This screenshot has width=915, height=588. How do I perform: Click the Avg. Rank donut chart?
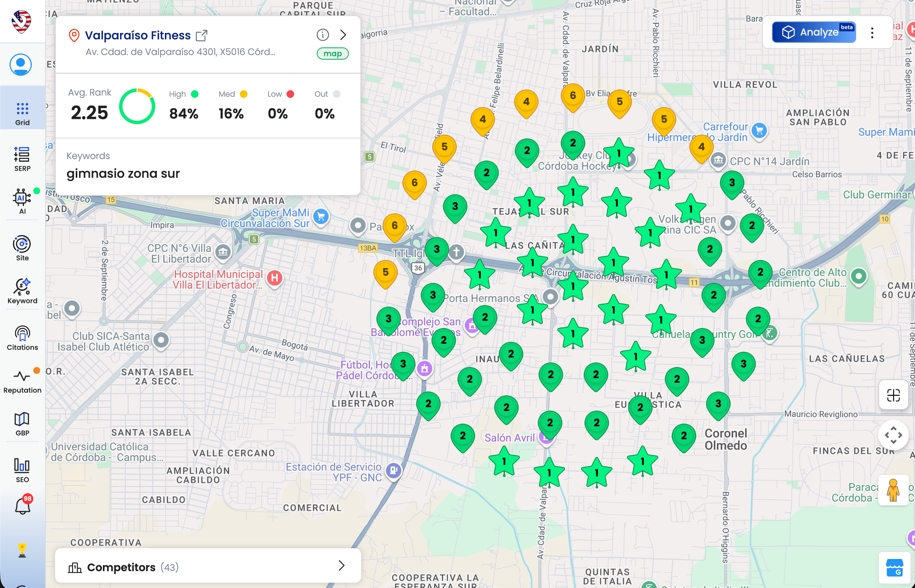[x=137, y=106]
